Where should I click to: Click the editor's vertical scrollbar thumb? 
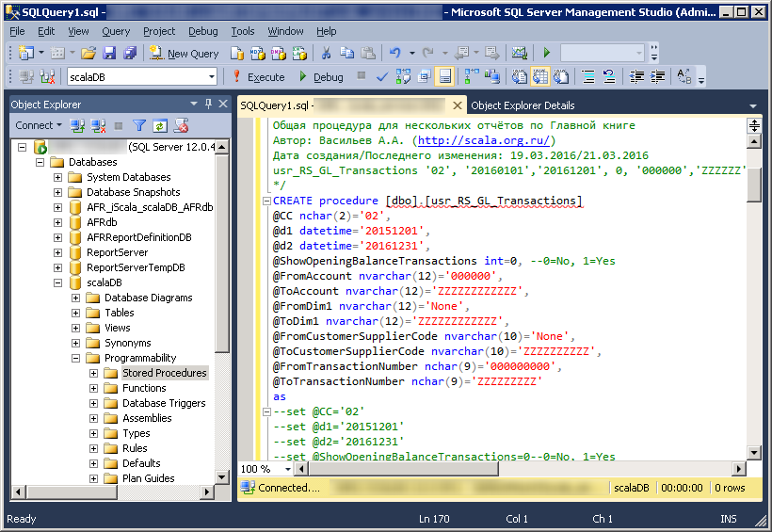click(x=754, y=185)
